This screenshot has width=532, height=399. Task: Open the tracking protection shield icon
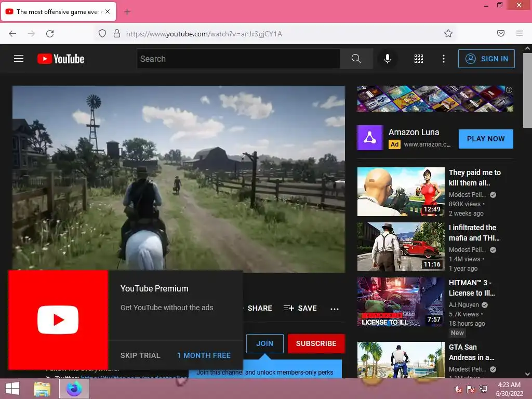[102, 34]
